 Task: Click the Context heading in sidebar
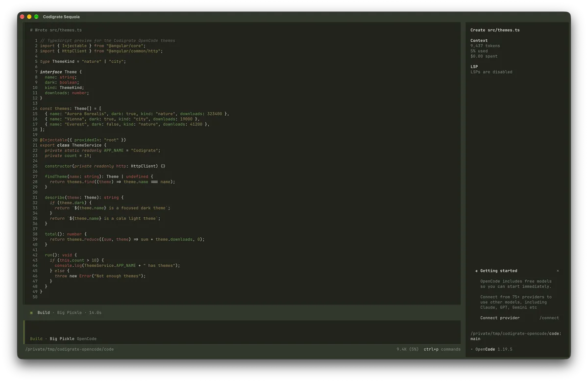(x=479, y=41)
